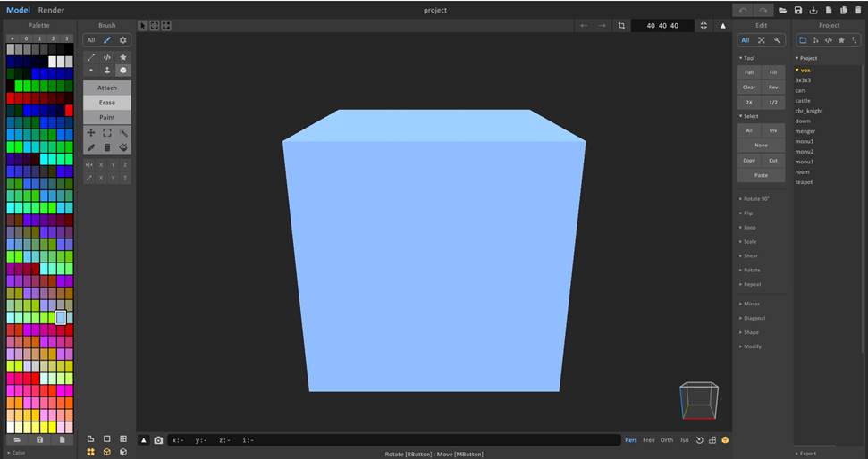
Task: Expand the Mirror section in Edit panel
Action: [x=751, y=304]
